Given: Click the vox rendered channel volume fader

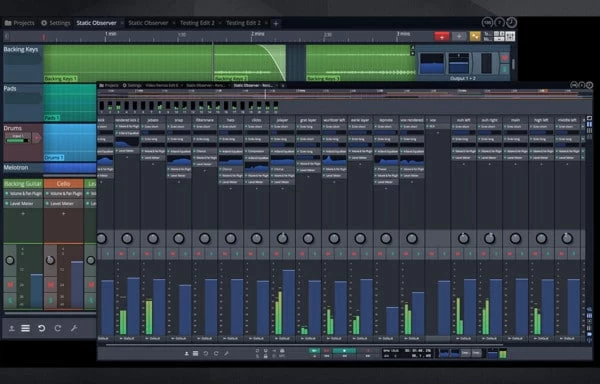Looking at the screenshot, I should [418, 314].
